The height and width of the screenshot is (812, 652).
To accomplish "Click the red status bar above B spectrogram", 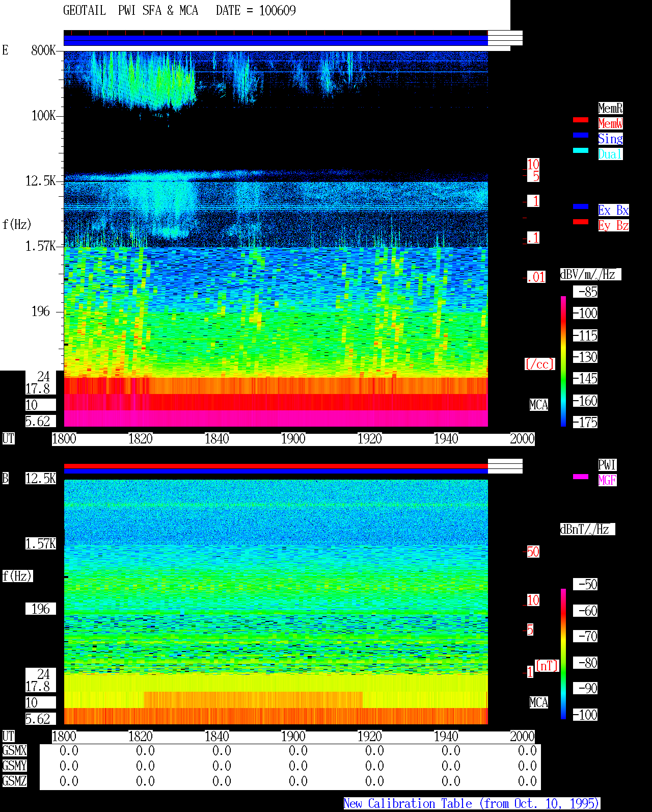I will click(276, 466).
